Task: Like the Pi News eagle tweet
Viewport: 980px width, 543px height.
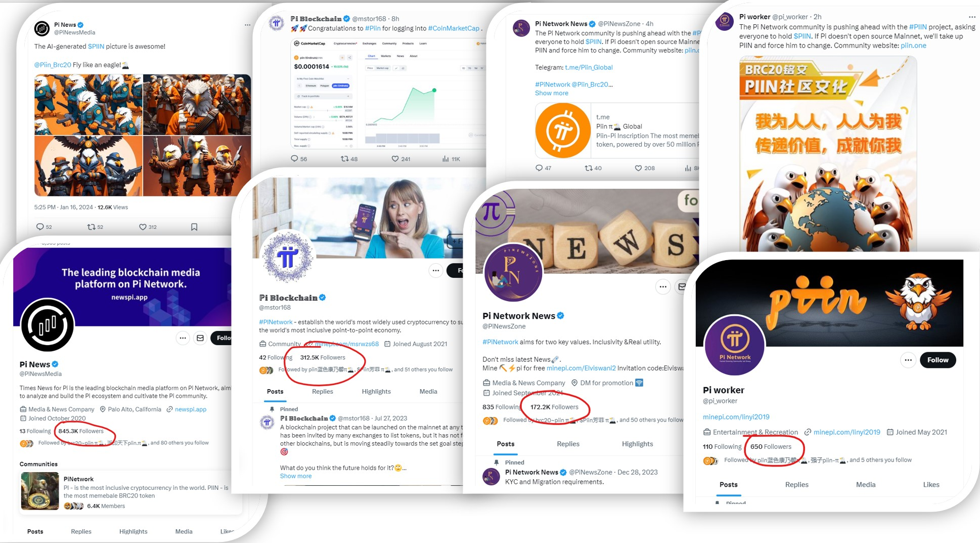Action: (143, 227)
